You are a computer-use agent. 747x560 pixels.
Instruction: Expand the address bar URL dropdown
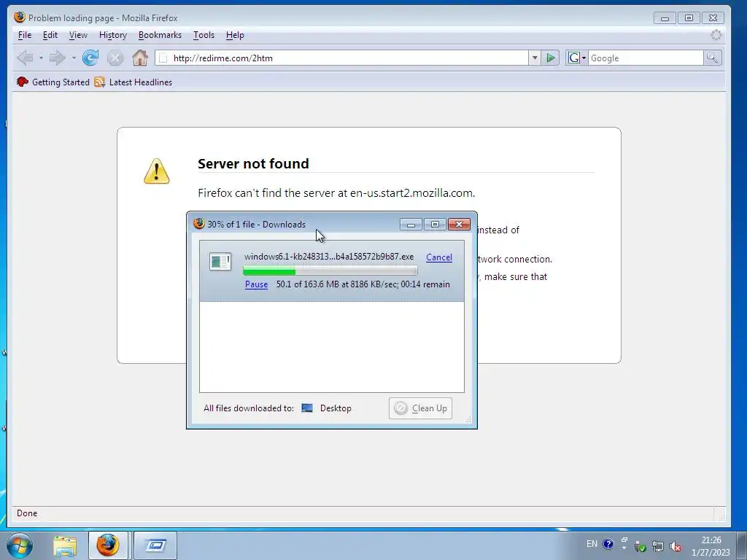[x=535, y=58]
